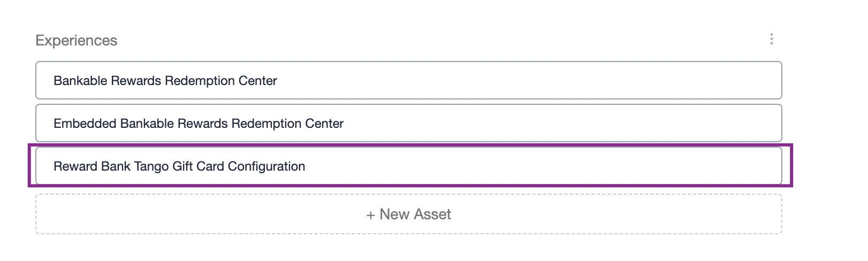Create an asset via New Asset text
Viewport: 868px width, 261px height.
[x=415, y=214]
